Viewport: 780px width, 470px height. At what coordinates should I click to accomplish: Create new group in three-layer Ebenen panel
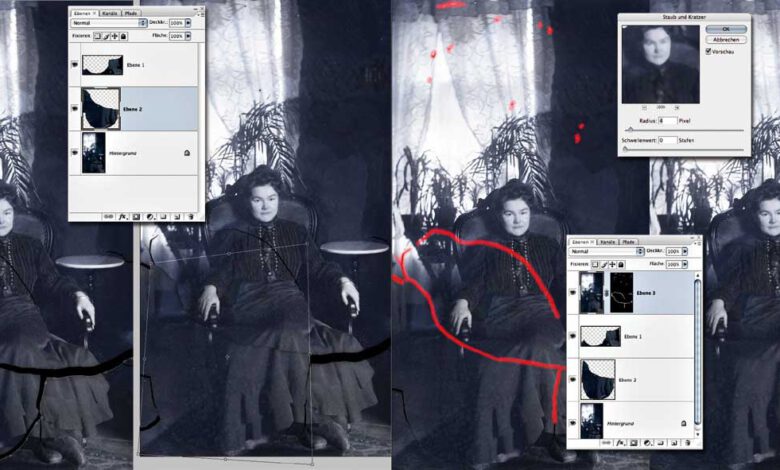coord(163,217)
